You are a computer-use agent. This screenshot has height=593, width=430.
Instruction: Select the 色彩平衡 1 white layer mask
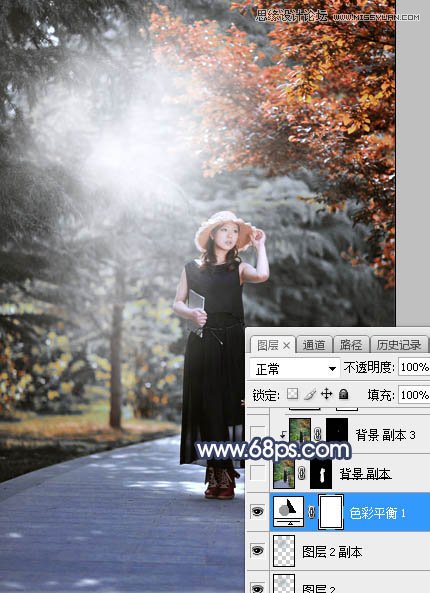pos(331,512)
